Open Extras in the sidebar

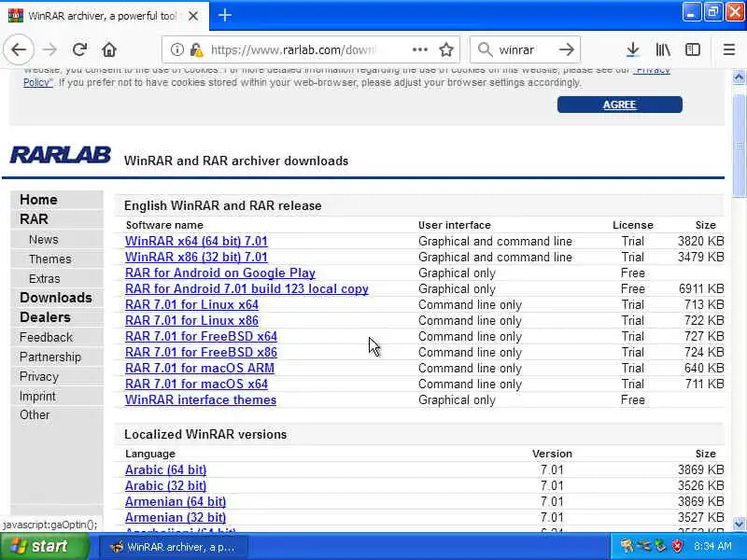44,278
